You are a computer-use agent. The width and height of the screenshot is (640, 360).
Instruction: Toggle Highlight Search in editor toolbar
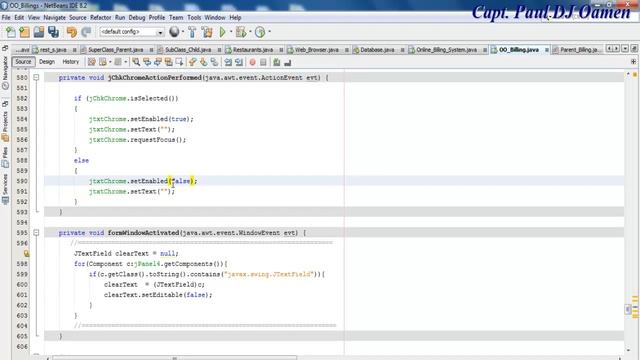point(168,62)
